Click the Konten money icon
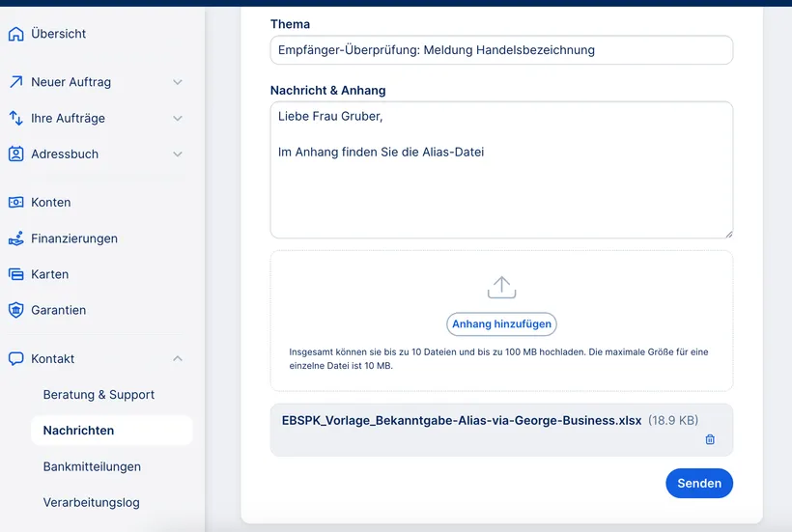This screenshot has height=532, width=792. tap(15, 203)
